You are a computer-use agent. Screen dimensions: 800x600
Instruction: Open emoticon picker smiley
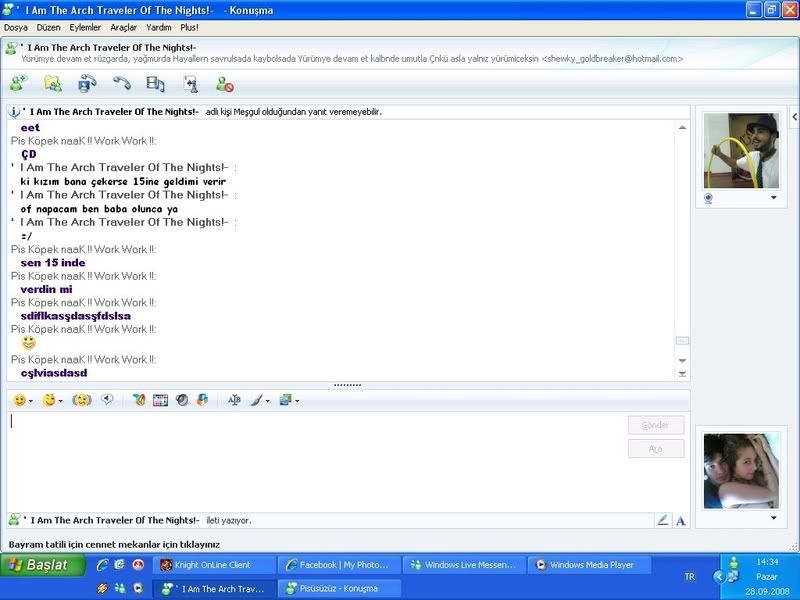(19, 401)
